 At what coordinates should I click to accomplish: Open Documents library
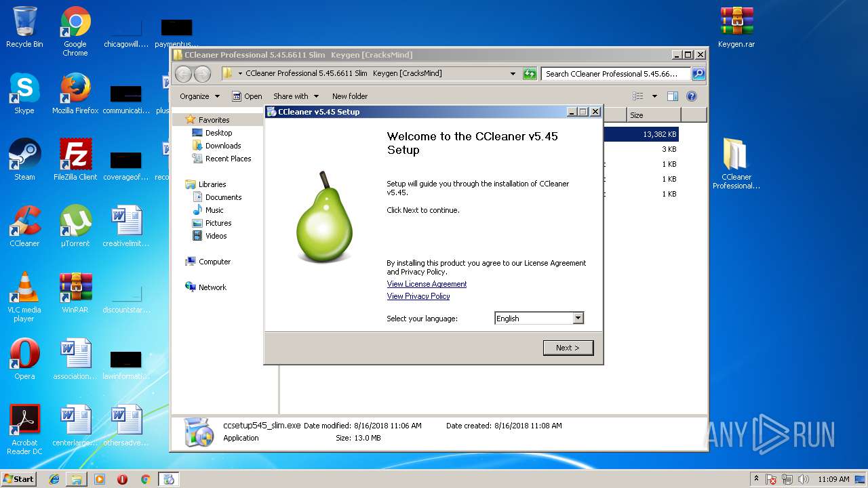click(223, 197)
